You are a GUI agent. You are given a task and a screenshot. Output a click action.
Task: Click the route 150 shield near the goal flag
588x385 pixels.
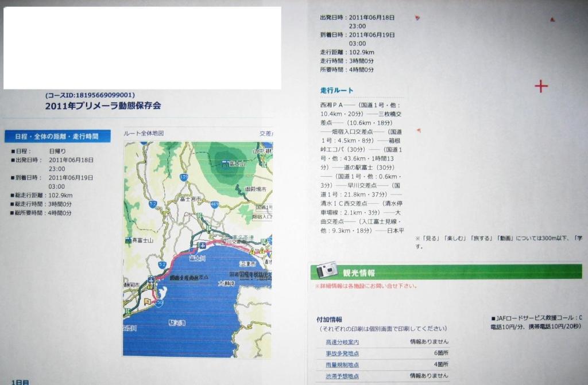160,302
